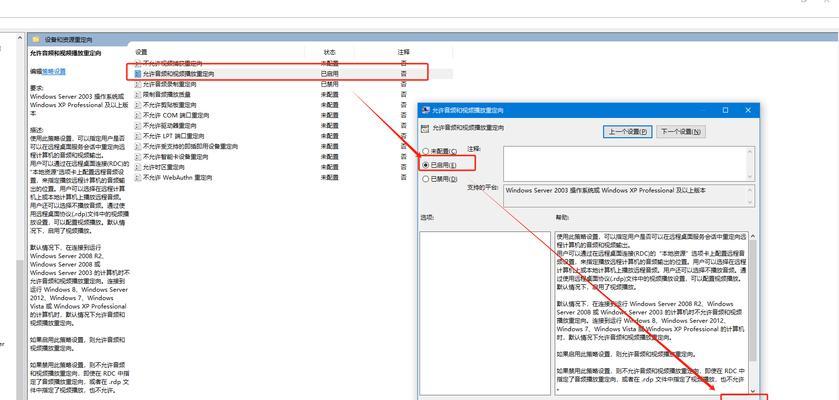Sort list by 状态 column header
The image size is (839, 400).
(x=330, y=52)
